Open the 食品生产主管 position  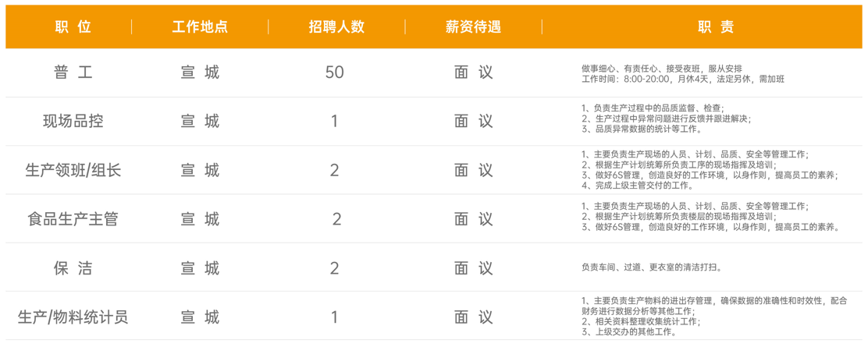point(73,219)
